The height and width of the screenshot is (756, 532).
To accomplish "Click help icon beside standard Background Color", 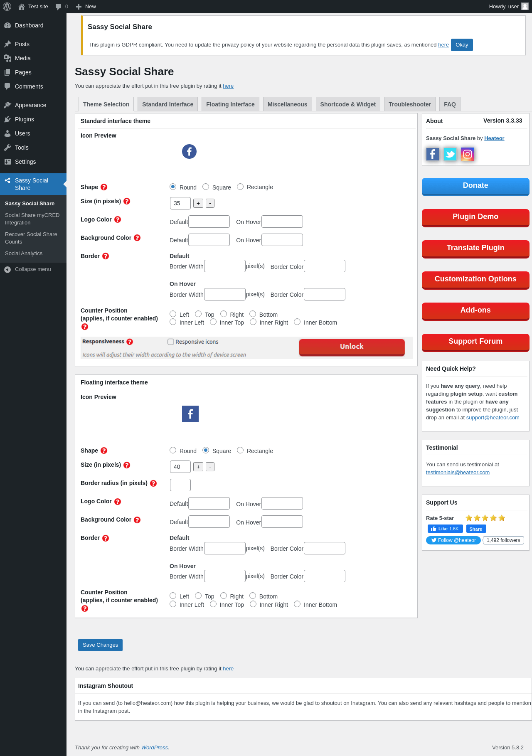I will (x=137, y=238).
